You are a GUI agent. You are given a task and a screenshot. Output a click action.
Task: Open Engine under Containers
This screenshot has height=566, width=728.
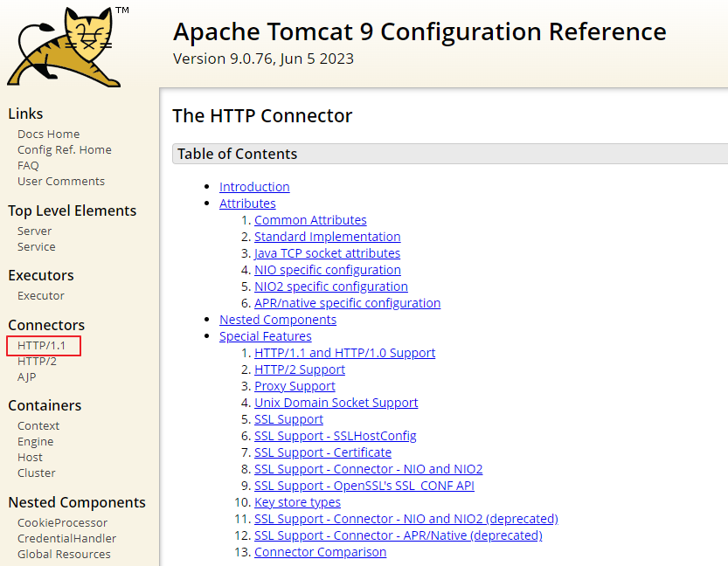point(35,442)
